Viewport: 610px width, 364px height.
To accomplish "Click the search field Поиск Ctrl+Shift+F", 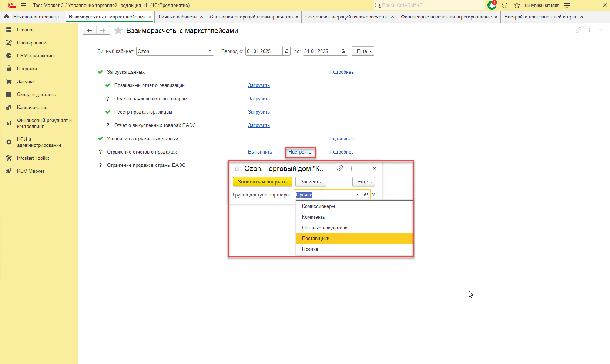I will click(429, 5).
